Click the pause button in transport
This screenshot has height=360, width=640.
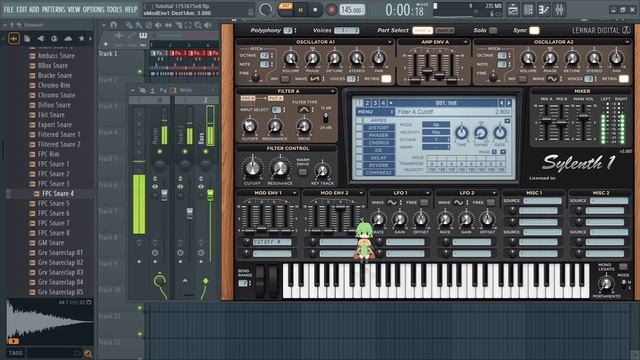click(301, 9)
